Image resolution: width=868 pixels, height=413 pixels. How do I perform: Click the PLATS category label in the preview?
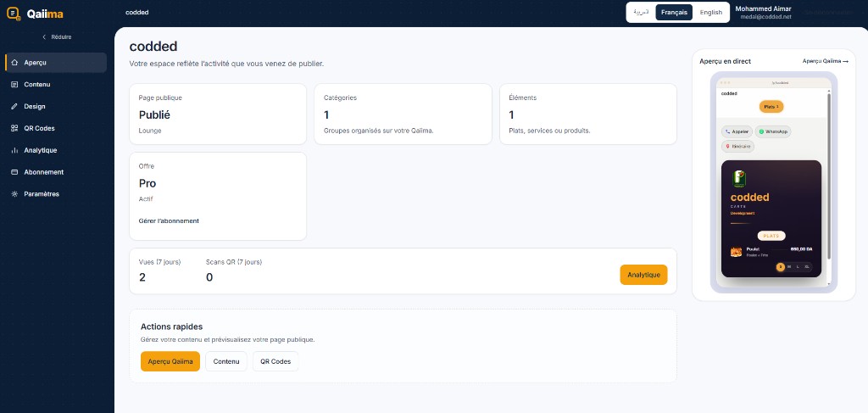[x=771, y=236]
